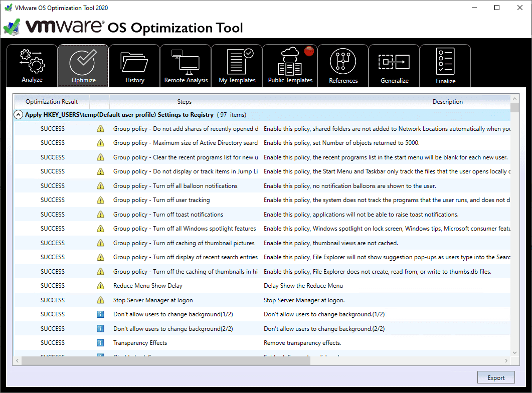Click vertical scrollbar down arrow

point(514,353)
